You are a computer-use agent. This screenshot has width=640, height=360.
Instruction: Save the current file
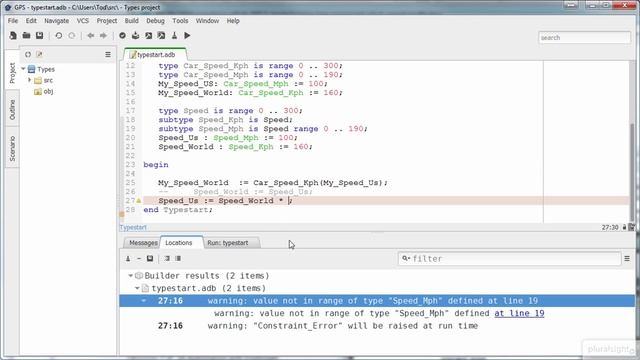pos(39,36)
